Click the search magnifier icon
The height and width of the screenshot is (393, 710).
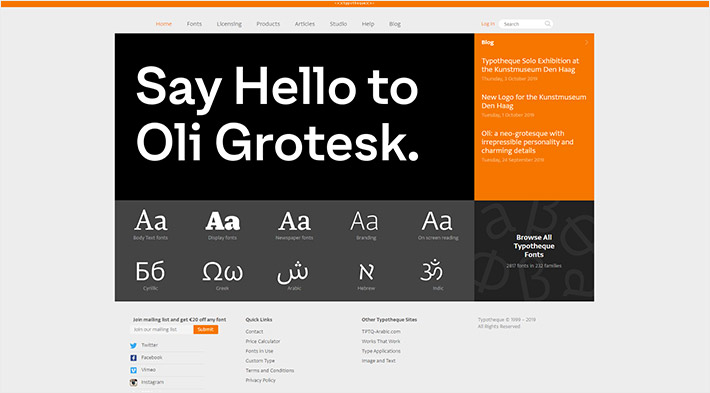547,24
